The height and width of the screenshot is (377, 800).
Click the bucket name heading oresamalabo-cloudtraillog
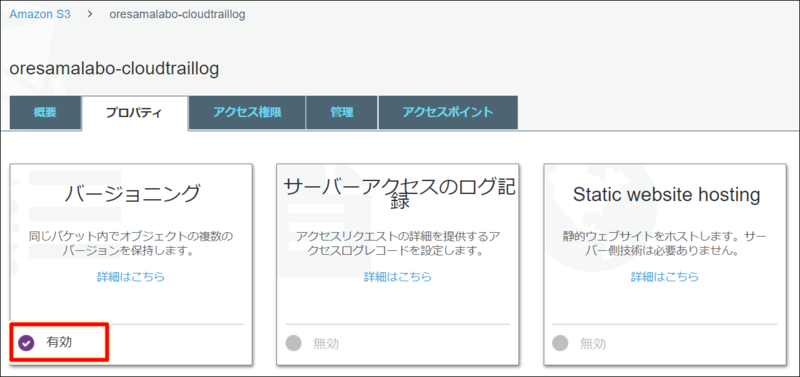tap(114, 68)
